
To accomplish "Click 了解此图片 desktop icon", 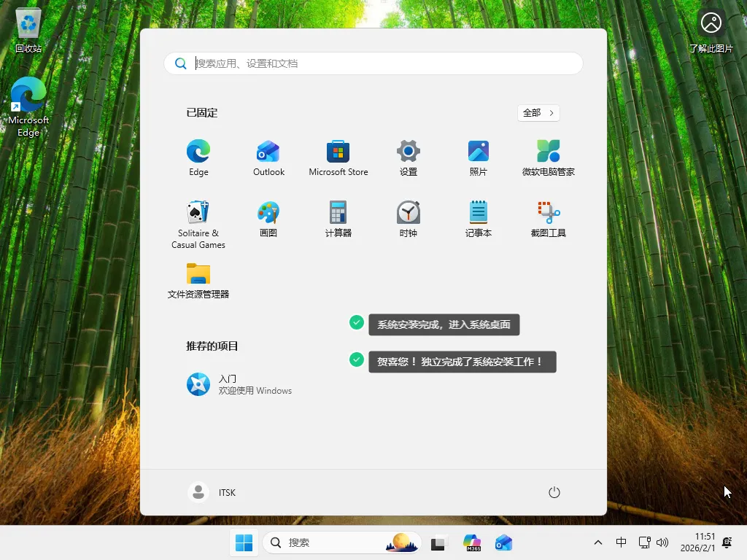I will pyautogui.click(x=711, y=30).
